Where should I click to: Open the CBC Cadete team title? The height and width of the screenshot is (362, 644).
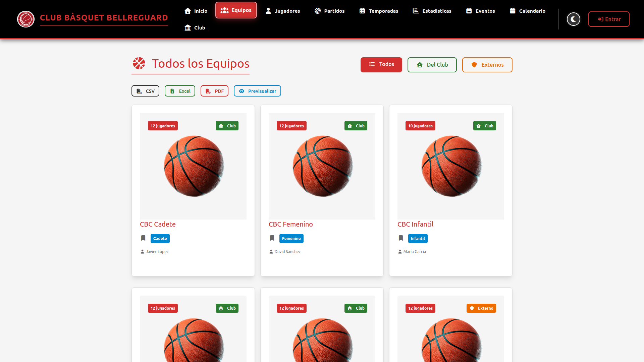click(x=158, y=224)
